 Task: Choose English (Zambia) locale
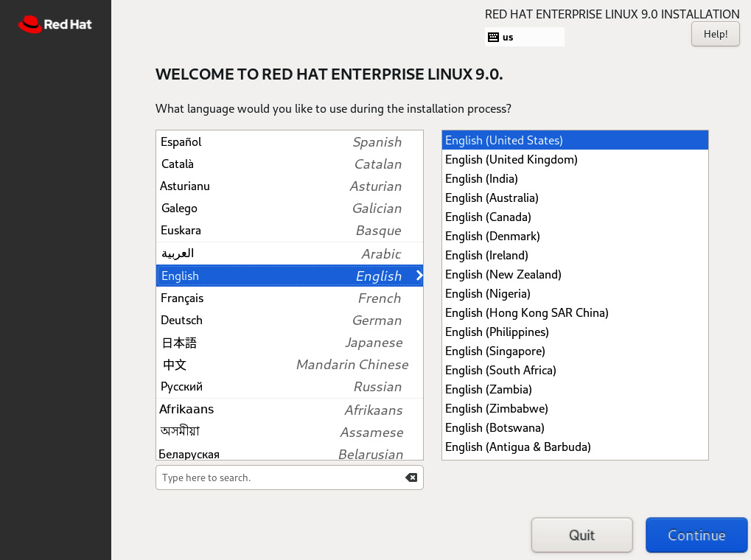tap(575, 389)
